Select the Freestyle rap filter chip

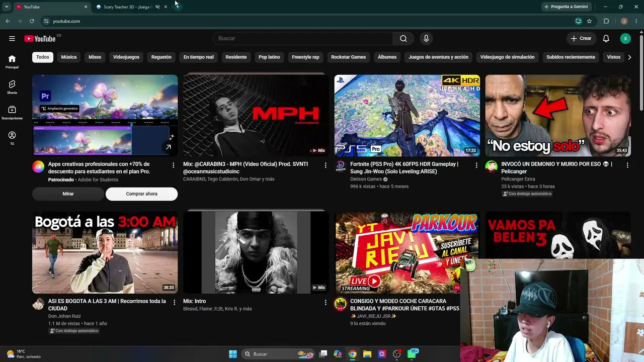pos(306,57)
